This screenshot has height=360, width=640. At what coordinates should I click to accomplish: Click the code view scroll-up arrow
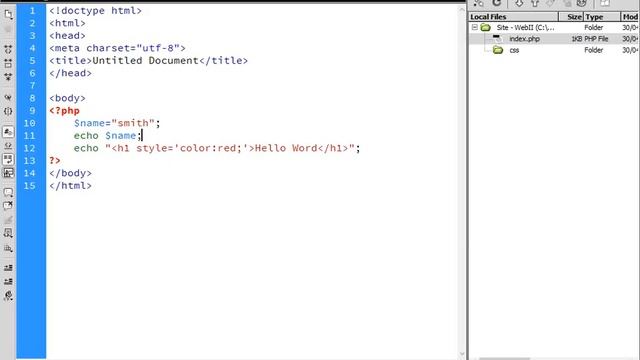click(x=462, y=9)
